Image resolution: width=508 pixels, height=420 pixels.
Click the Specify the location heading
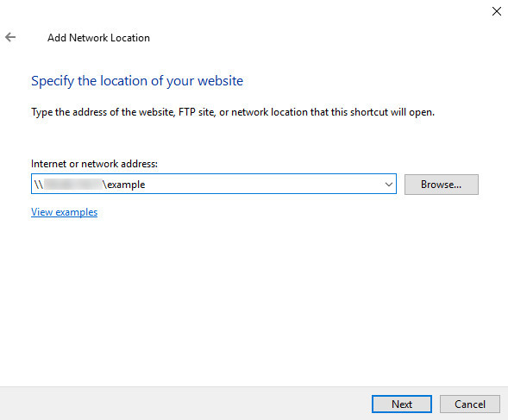point(137,81)
